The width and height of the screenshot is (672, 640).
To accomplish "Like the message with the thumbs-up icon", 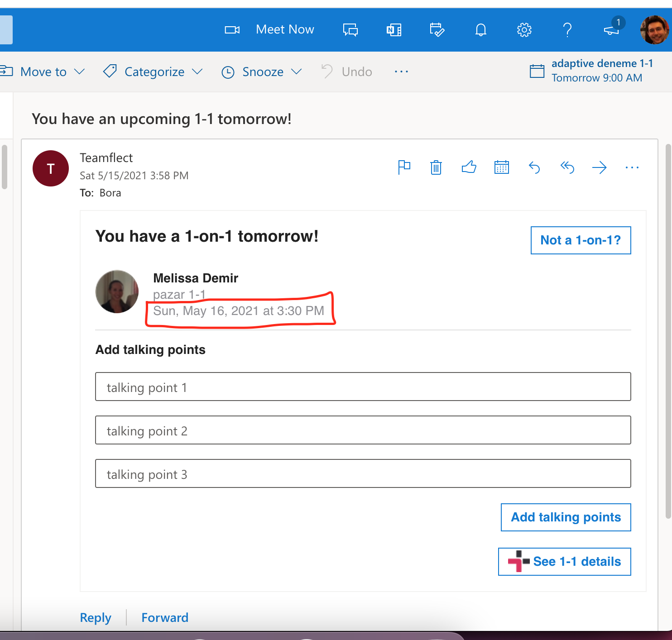I will [x=469, y=167].
